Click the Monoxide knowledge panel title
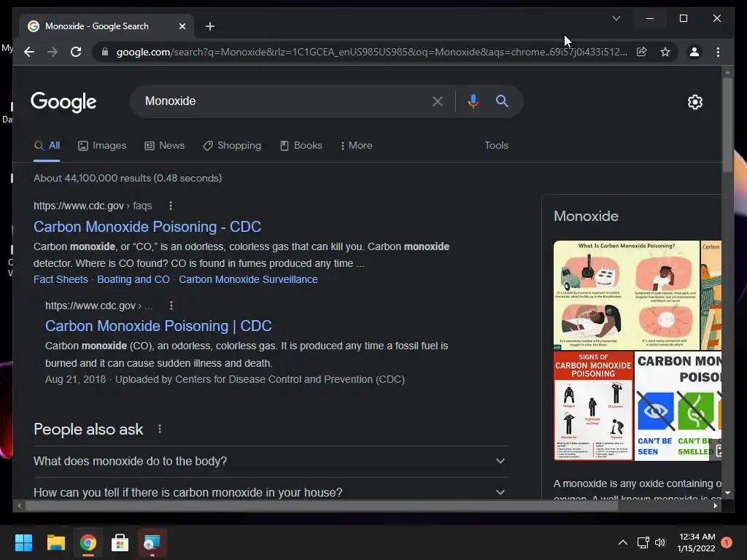Image resolution: width=747 pixels, height=560 pixels. [x=586, y=216]
